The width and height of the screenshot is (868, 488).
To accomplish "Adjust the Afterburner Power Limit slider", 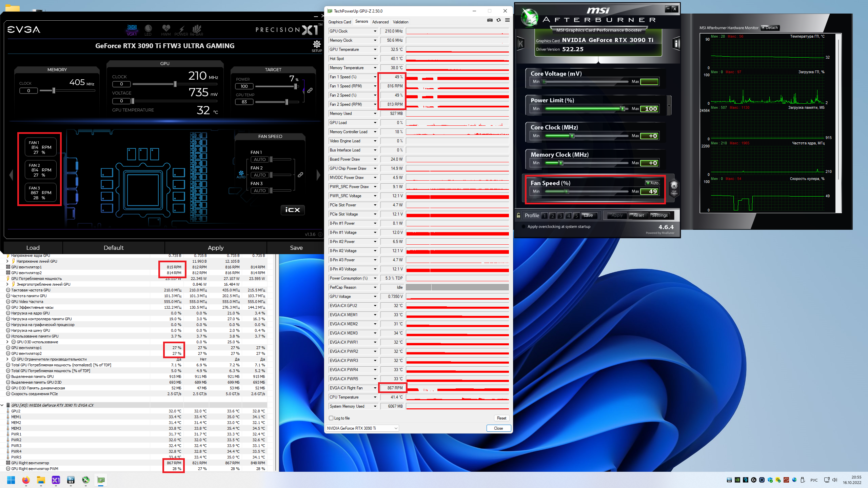I will pos(623,109).
